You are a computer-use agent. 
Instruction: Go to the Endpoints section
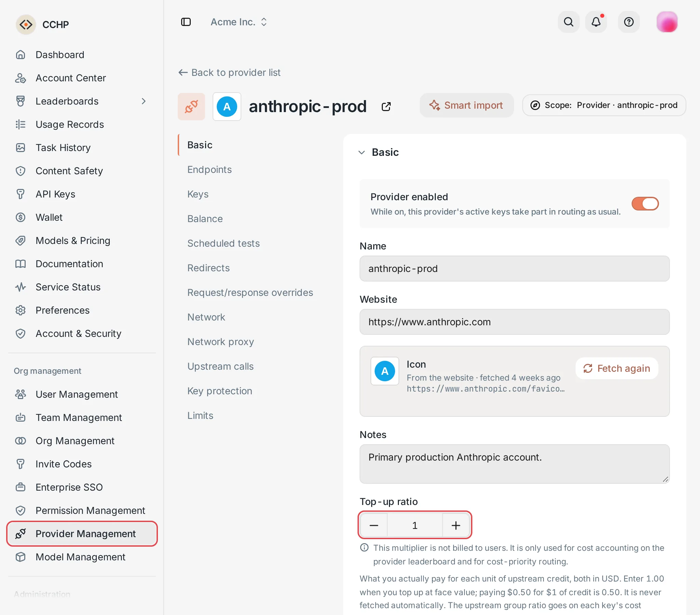coord(209,169)
